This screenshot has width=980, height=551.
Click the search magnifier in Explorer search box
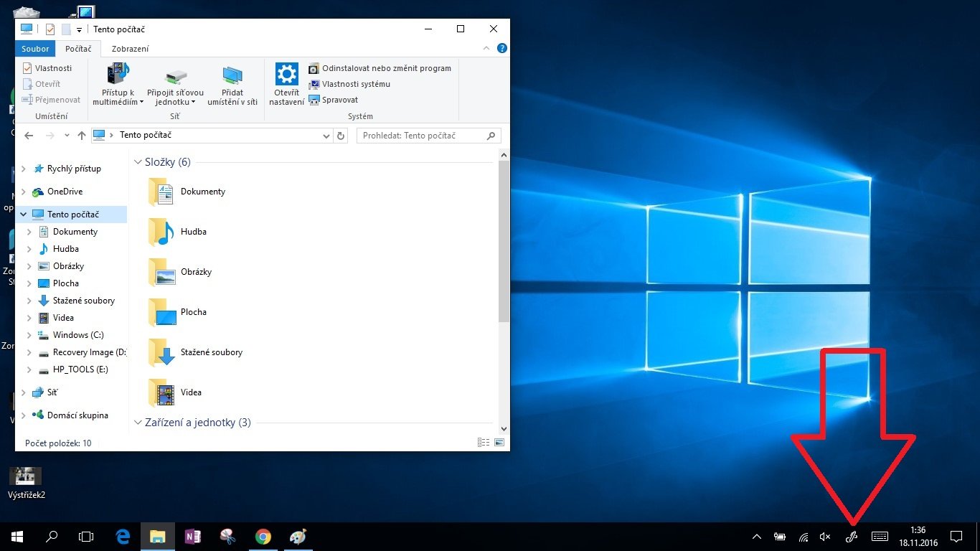pyautogui.click(x=491, y=136)
